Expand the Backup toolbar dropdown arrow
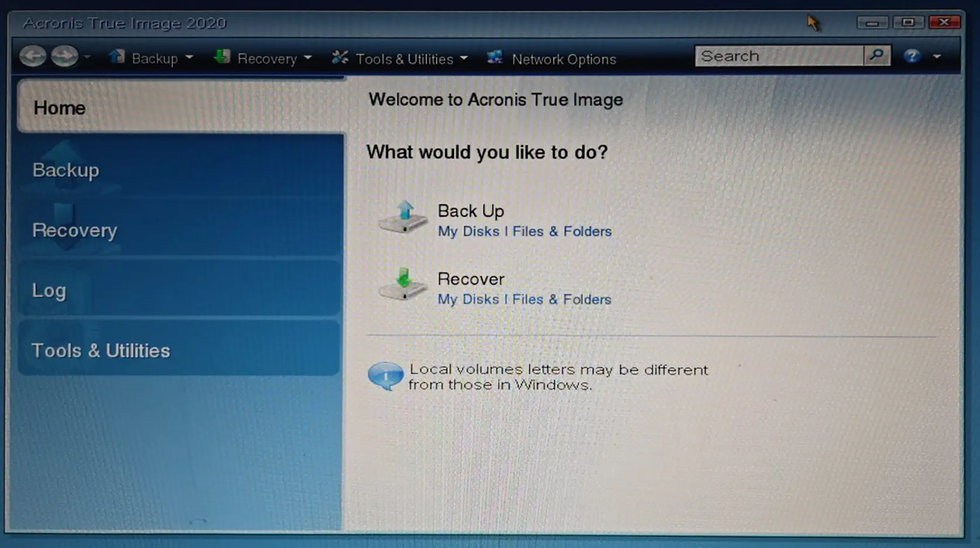The height and width of the screenshot is (548, 980). (189, 58)
